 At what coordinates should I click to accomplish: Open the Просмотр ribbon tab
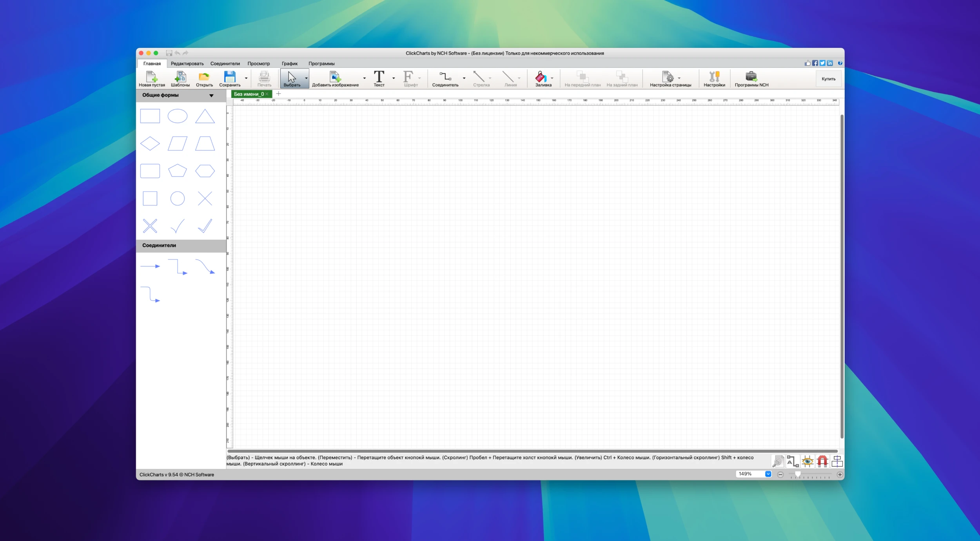click(258, 63)
